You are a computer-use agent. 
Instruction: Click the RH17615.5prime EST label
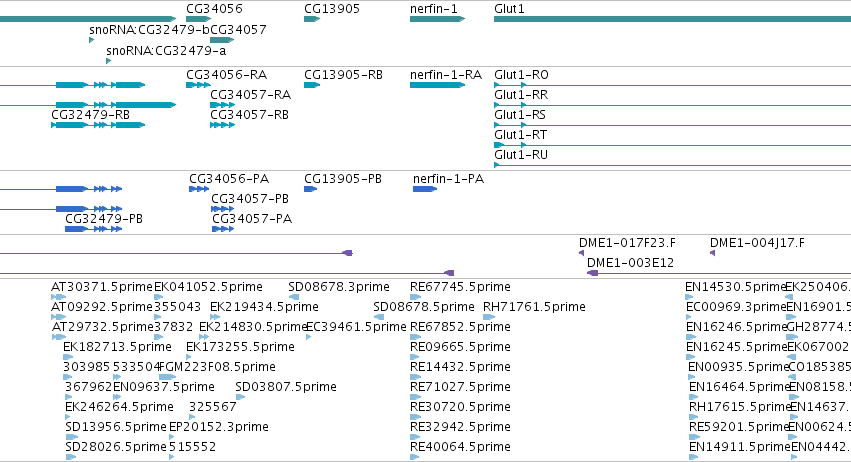pos(739,407)
